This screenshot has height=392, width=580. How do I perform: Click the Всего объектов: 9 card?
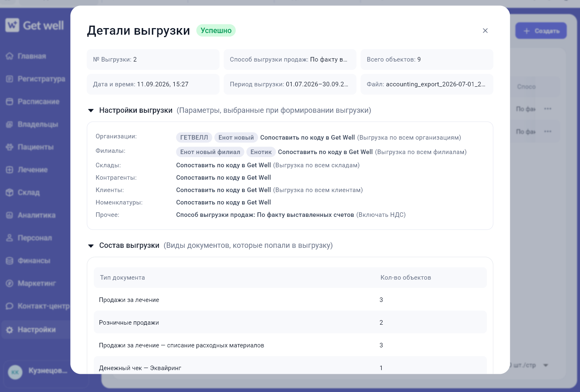[427, 59]
